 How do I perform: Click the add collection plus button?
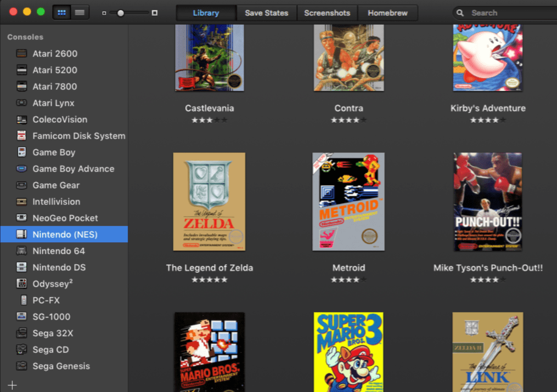point(13,385)
